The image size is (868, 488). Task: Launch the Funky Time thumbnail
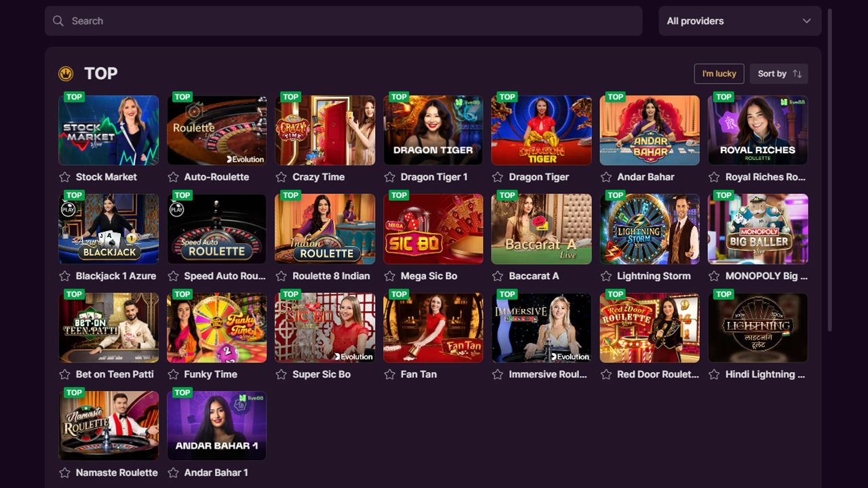[217, 327]
